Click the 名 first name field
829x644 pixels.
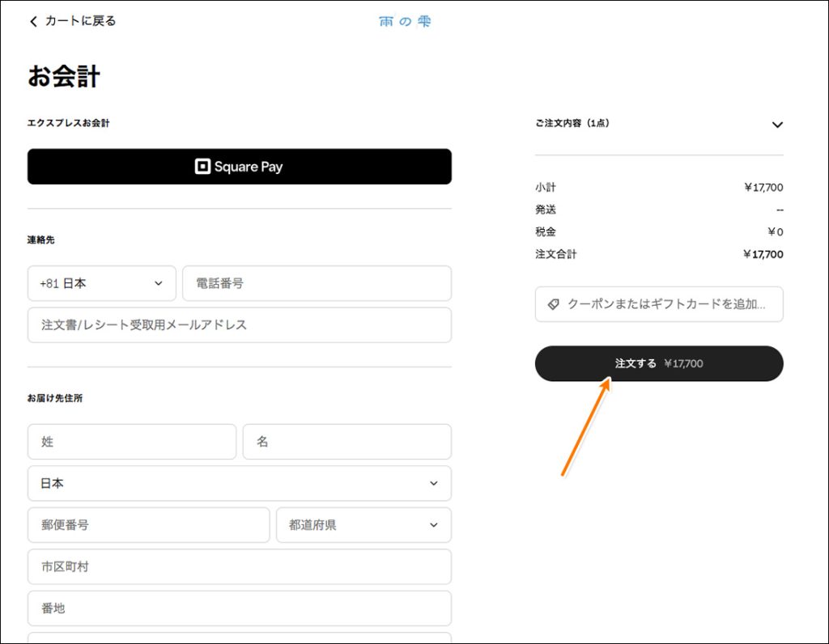346,442
